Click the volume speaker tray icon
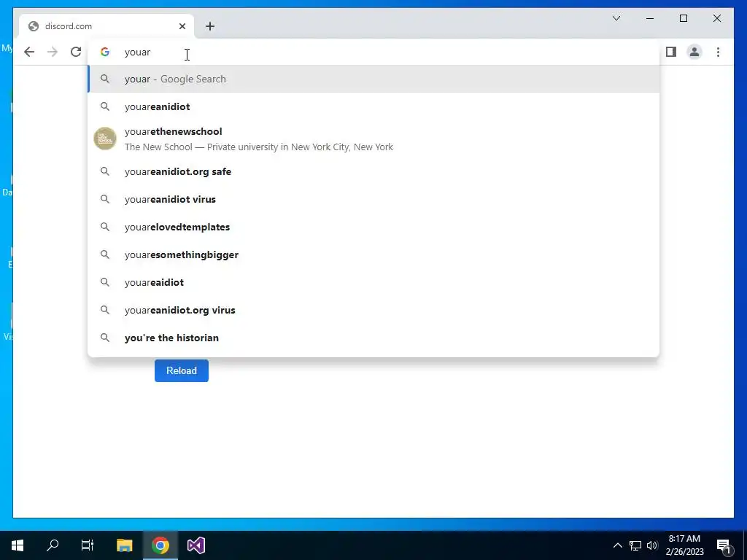The height and width of the screenshot is (560, 747). click(x=652, y=545)
